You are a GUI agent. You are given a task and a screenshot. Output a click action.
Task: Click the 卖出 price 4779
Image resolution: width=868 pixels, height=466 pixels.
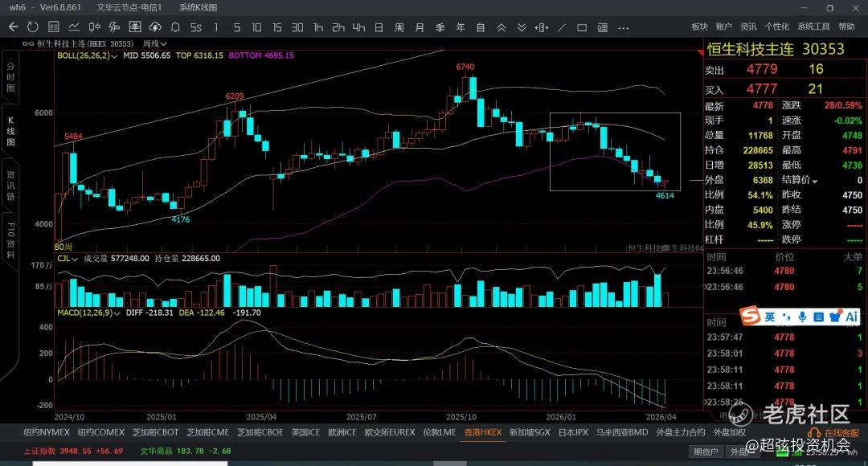pyautogui.click(x=762, y=69)
